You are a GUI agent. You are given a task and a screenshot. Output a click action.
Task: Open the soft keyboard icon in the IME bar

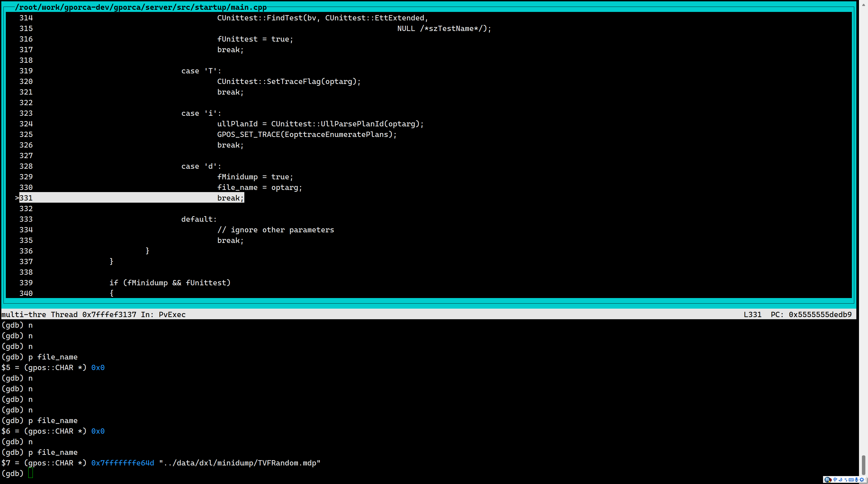pyautogui.click(x=851, y=480)
